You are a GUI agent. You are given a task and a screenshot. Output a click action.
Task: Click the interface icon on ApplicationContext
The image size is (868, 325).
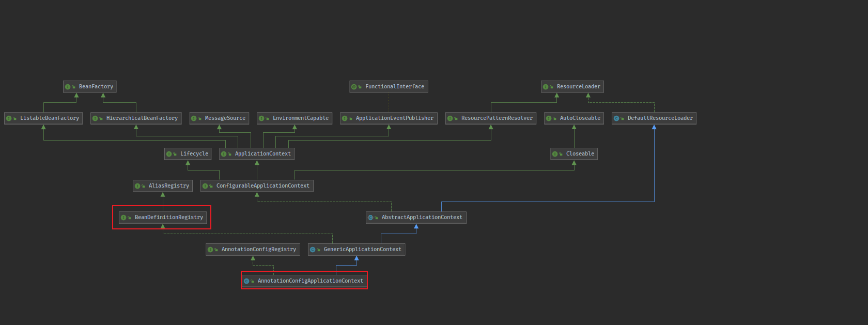(224, 154)
